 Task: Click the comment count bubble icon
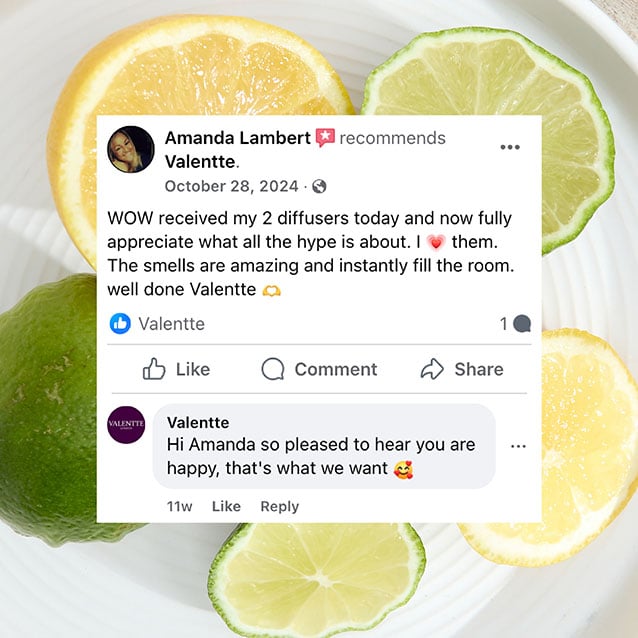[522, 324]
